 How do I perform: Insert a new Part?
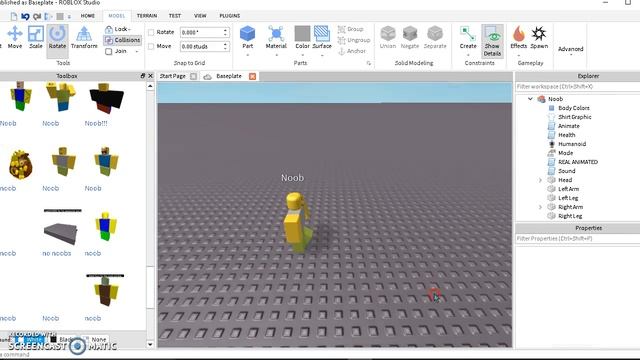pos(247,37)
